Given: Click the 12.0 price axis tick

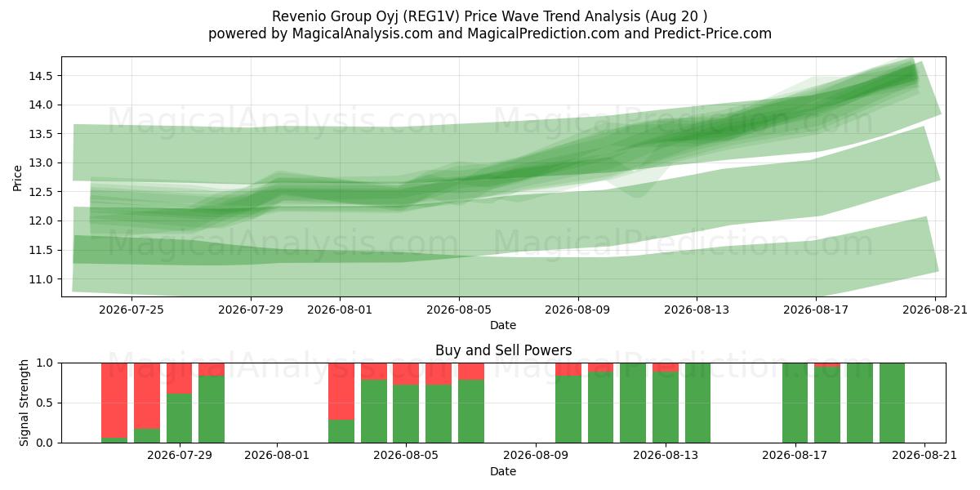Looking at the screenshot, I should [42, 220].
